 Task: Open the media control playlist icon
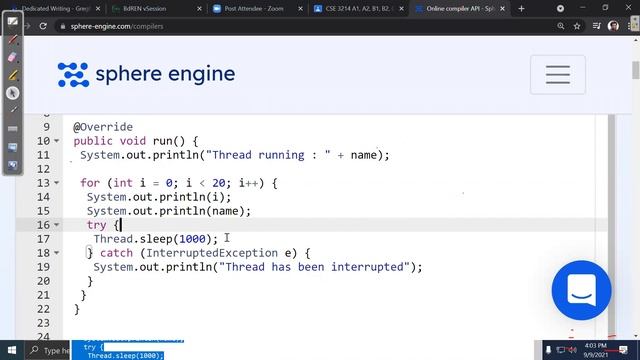[596, 26]
